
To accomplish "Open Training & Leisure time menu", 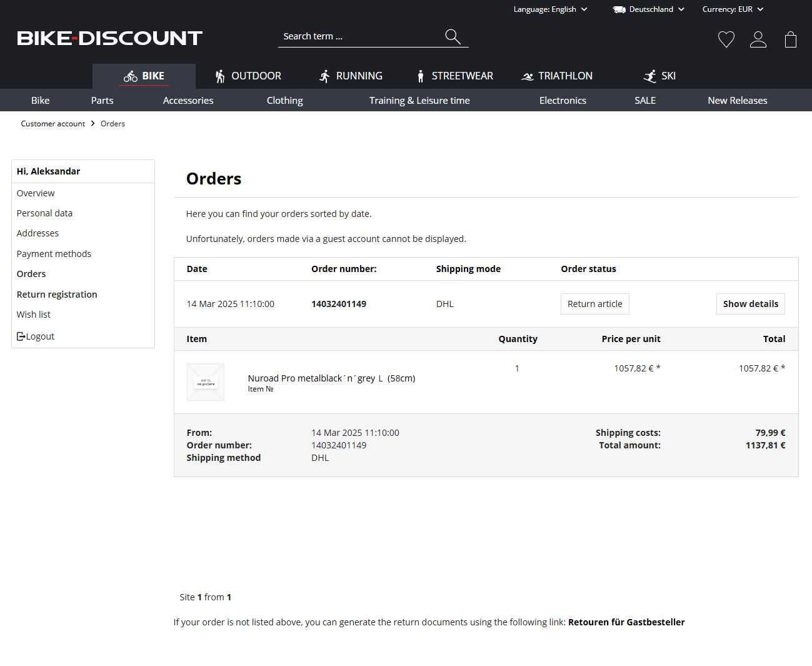I will [x=419, y=101].
